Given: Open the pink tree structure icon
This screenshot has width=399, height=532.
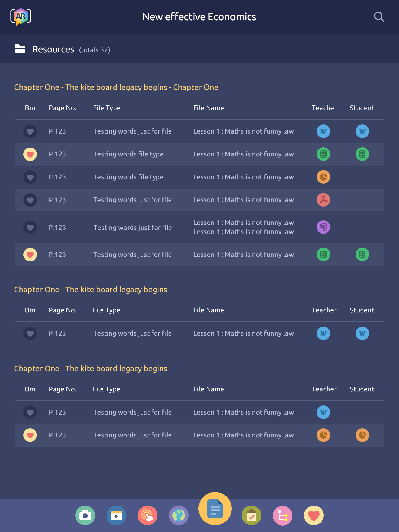Looking at the screenshot, I should pyautogui.click(x=283, y=515).
